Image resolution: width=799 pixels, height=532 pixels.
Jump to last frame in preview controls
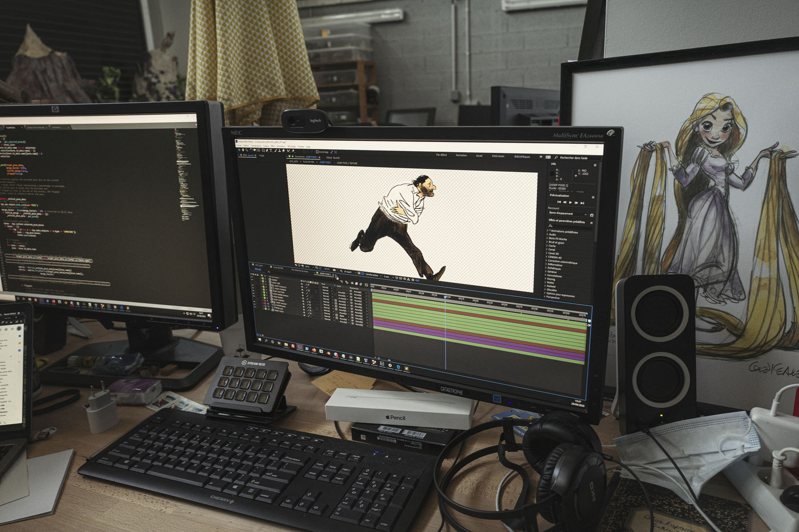coord(582,202)
